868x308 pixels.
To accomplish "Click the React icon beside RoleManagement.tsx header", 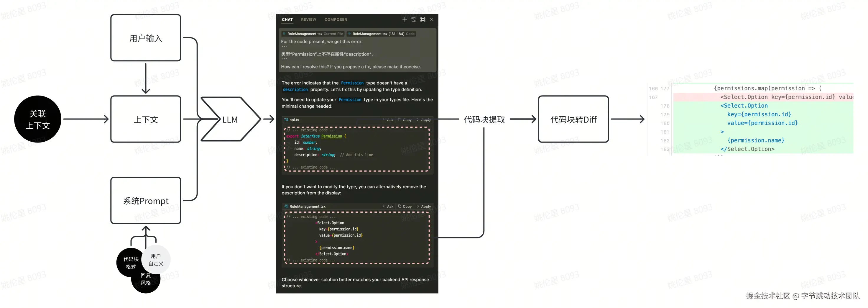I will [286, 206].
